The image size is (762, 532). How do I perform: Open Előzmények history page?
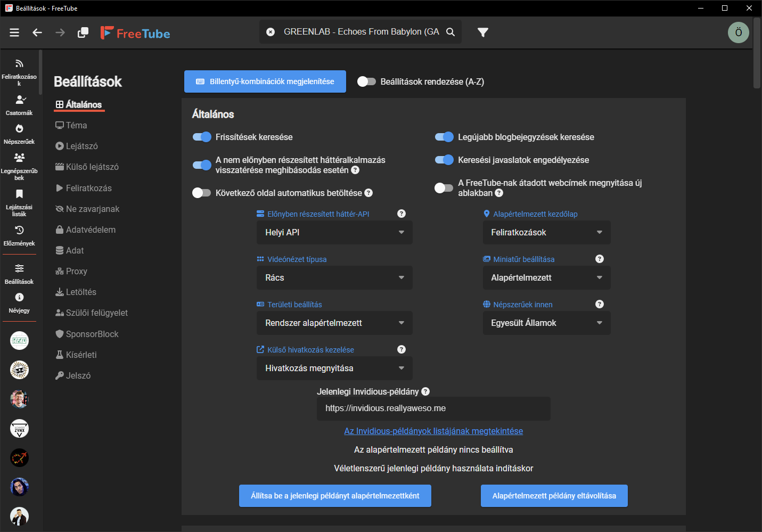coord(19,236)
